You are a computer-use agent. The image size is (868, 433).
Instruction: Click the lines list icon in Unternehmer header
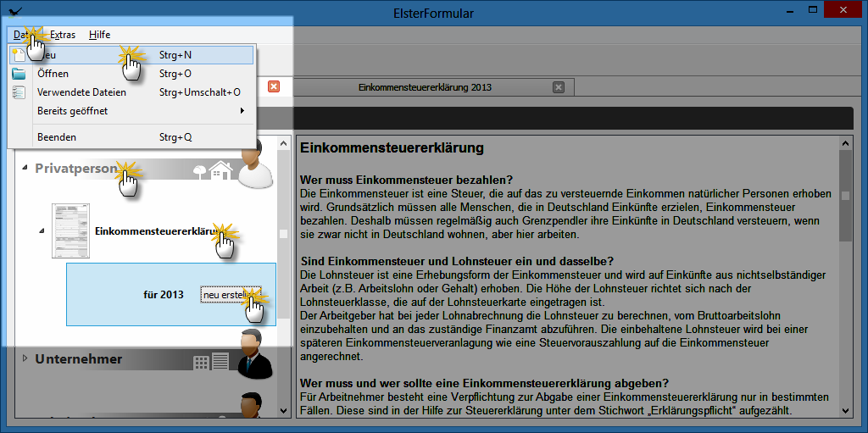point(220,362)
